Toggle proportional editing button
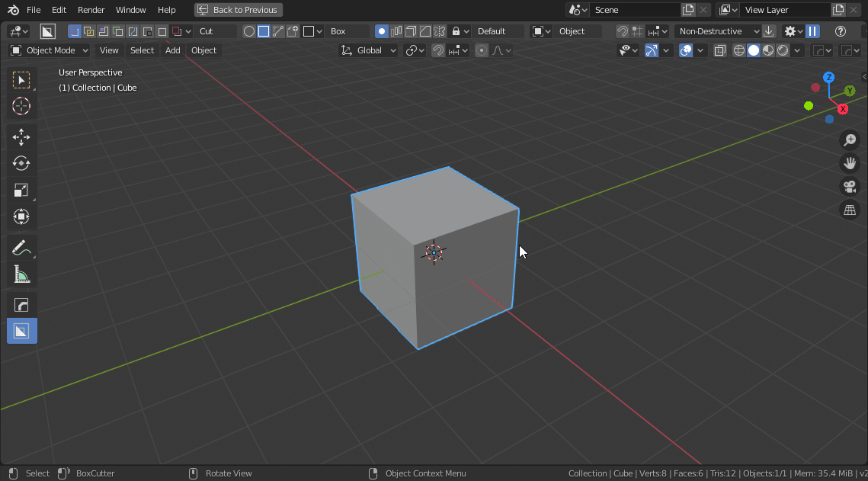This screenshot has width=868, height=481. click(482, 50)
